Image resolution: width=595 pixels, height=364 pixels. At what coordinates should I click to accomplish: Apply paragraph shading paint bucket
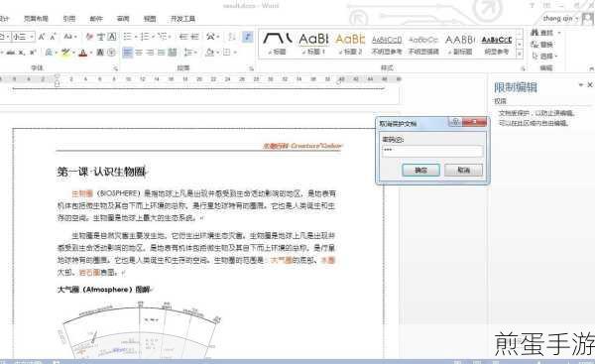(x=210, y=53)
